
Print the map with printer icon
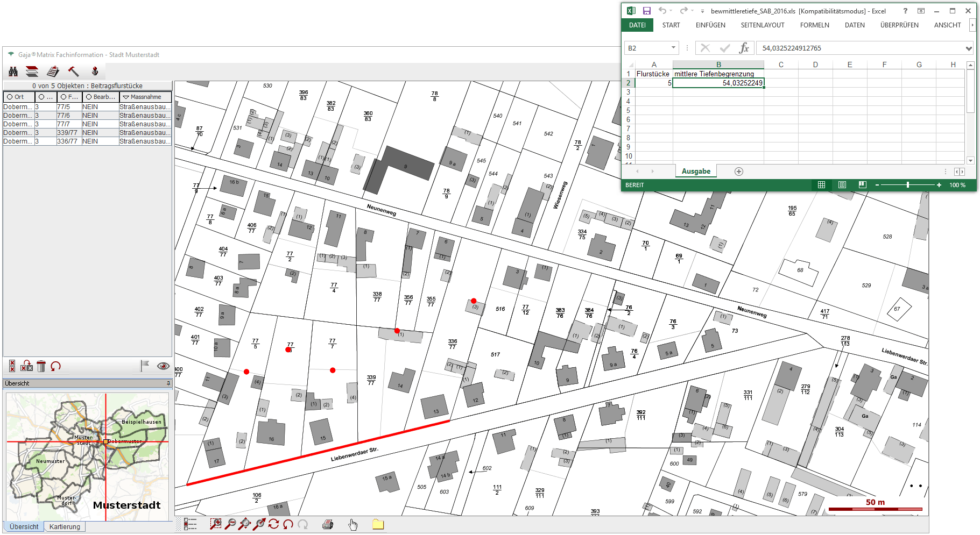coord(328,524)
